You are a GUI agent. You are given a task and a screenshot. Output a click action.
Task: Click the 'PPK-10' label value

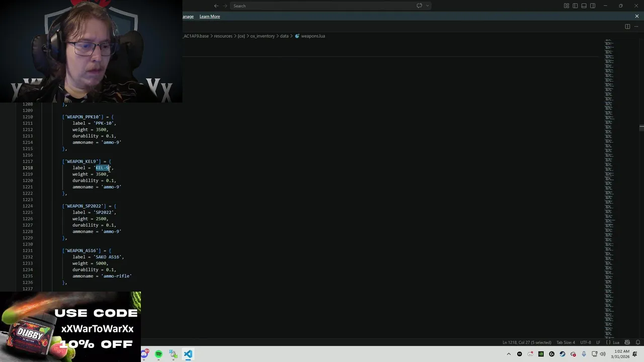click(104, 123)
